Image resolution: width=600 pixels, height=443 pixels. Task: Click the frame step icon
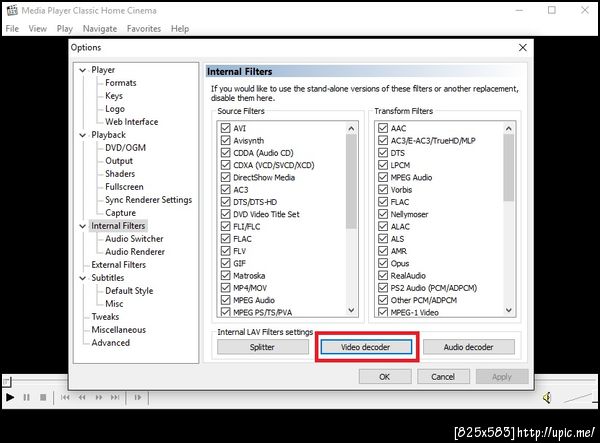point(137,397)
